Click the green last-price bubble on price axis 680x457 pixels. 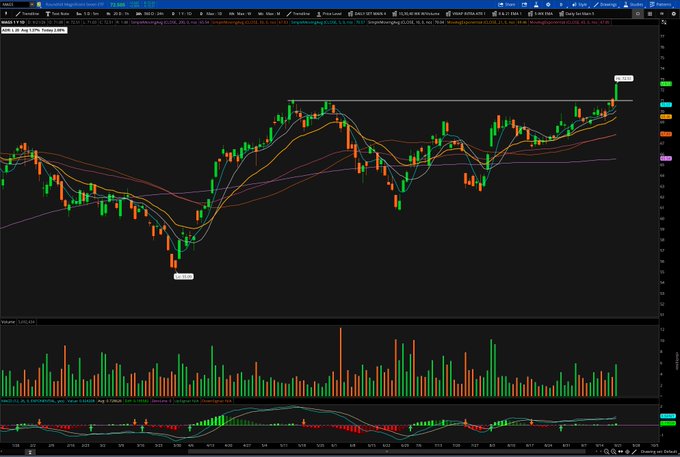click(x=666, y=84)
